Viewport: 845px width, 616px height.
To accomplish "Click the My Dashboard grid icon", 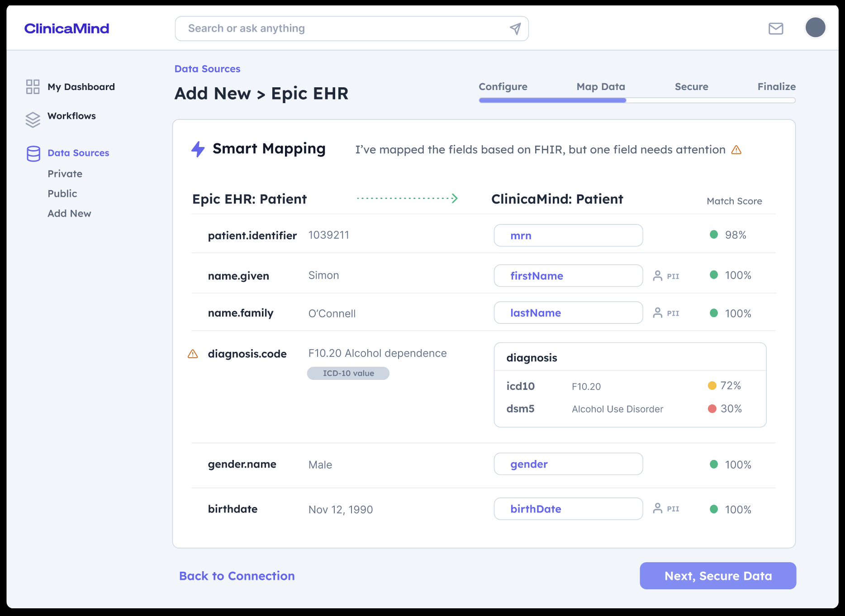I will pyautogui.click(x=33, y=87).
